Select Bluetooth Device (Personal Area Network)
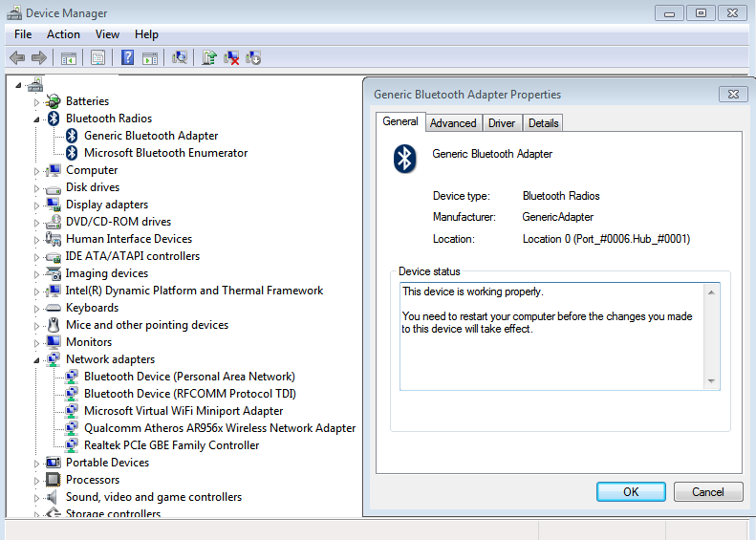 189,377
